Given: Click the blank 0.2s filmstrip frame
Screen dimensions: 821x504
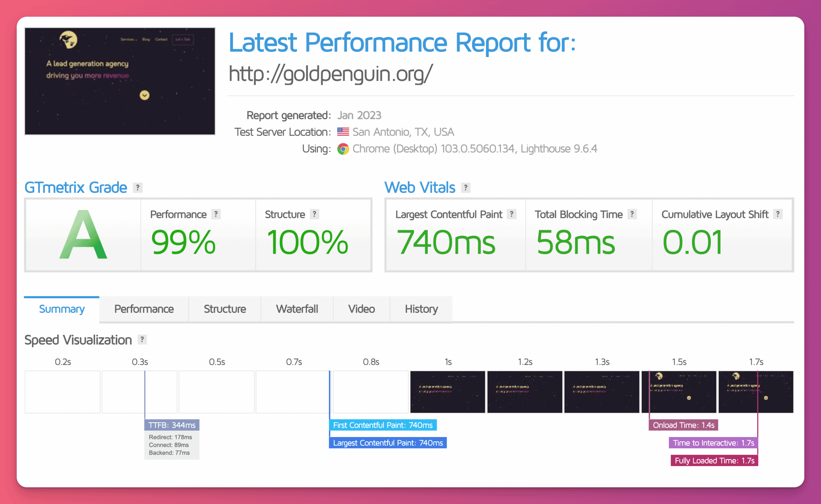Looking at the screenshot, I should pyautogui.click(x=63, y=392).
